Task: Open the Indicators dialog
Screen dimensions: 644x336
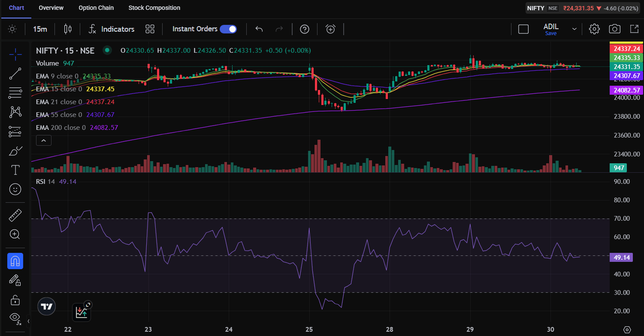Action: click(x=112, y=29)
